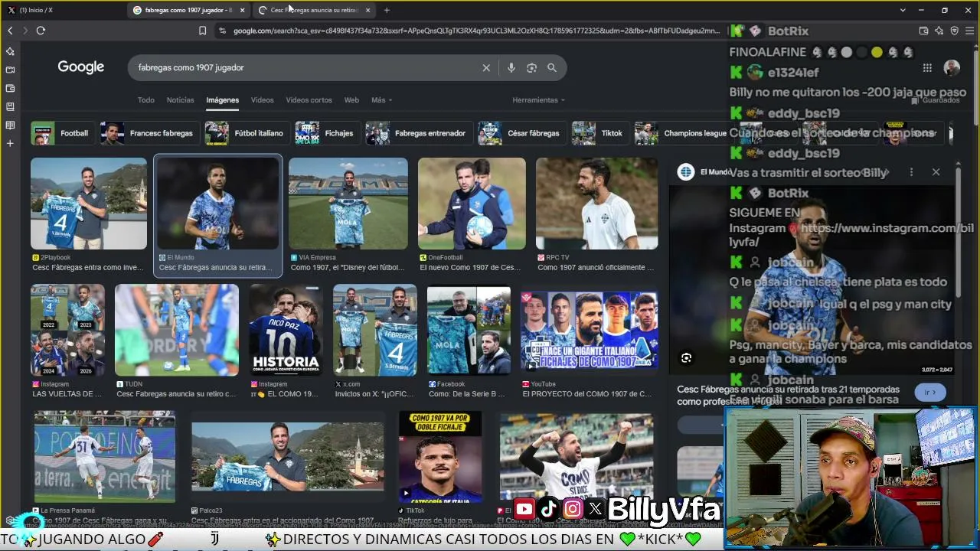Go to Google home via the logo
Image resolution: width=980 pixels, height=551 pixels.
point(81,67)
